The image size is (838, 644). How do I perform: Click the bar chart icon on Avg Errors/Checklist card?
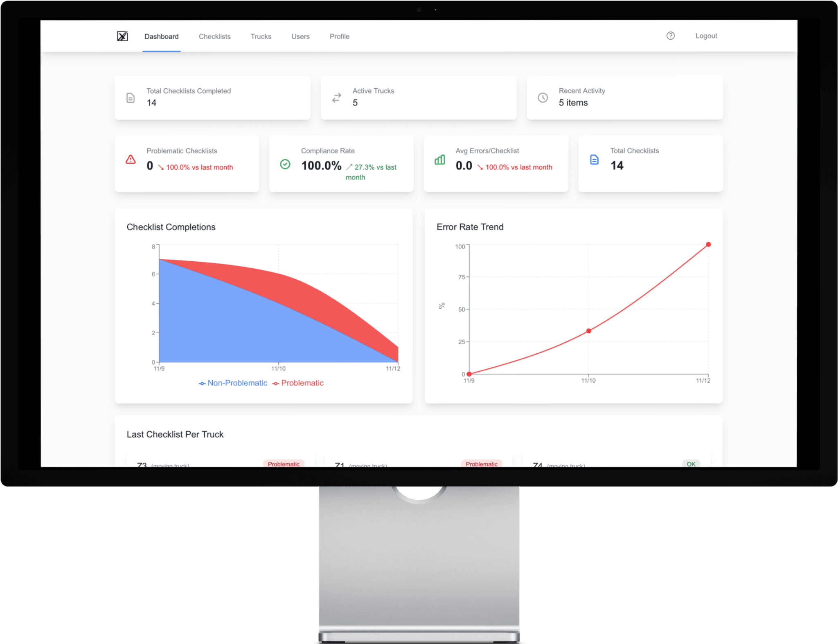tap(439, 161)
